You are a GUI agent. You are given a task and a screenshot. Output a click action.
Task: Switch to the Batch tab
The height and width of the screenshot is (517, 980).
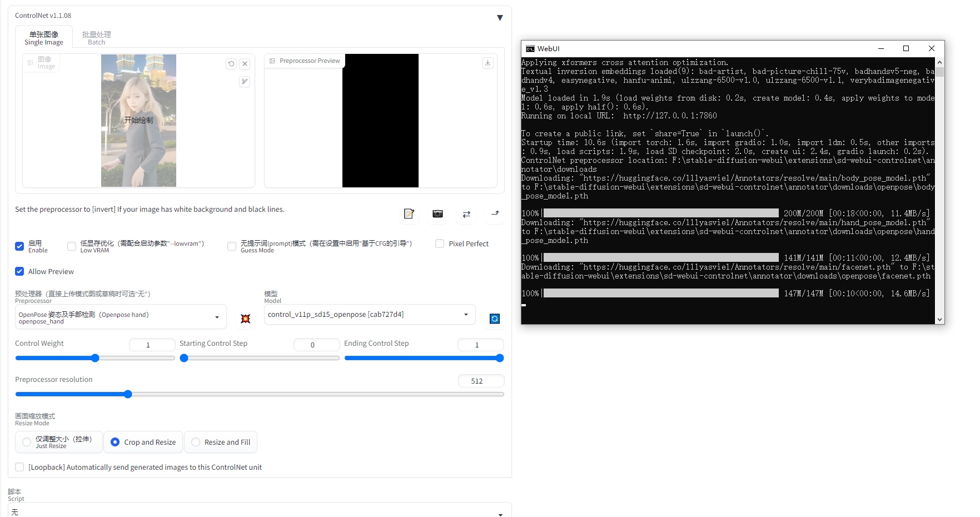coord(96,37)
